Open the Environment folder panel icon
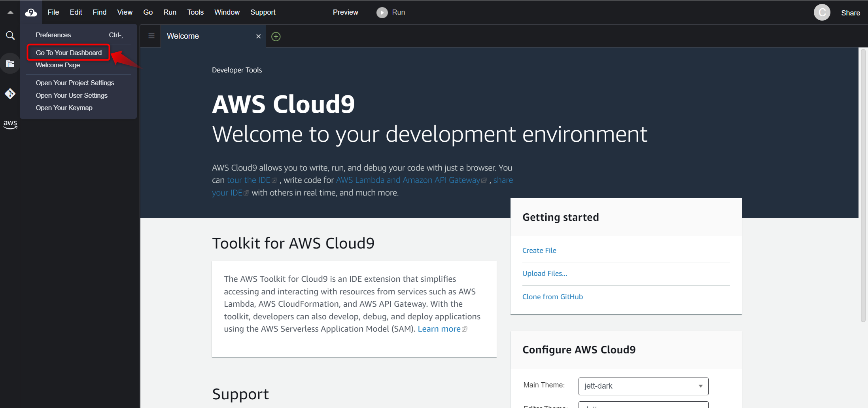The image size is (868, 408). point(10,64)
